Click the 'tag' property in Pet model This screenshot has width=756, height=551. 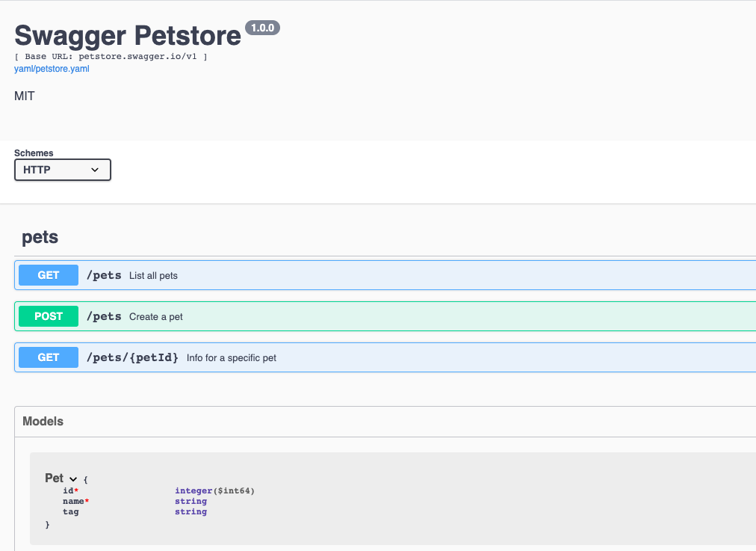point(70,512)
